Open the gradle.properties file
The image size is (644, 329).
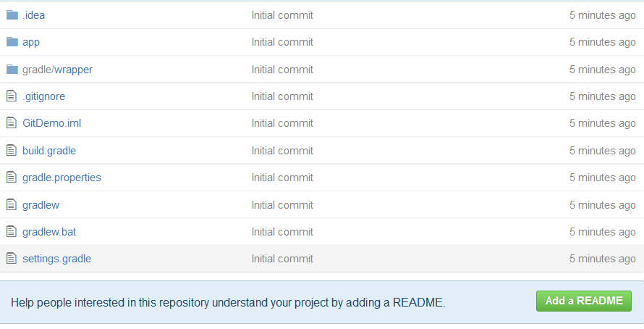pos(62,178)
